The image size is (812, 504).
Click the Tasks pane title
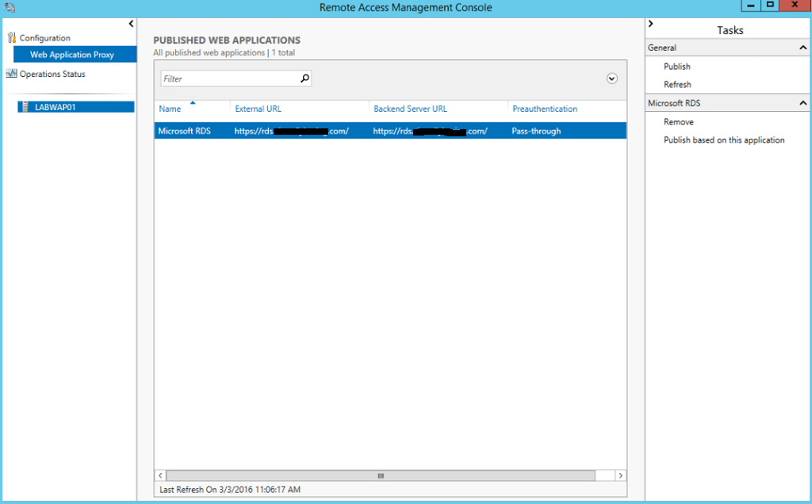click(730, 30)
